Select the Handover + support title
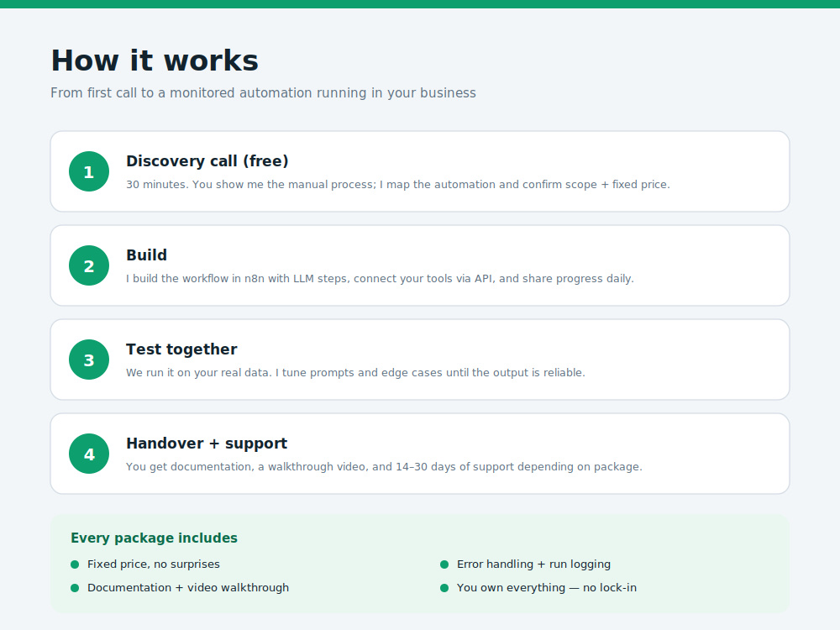The width and height of the screenshot is (840, 630). pos(207,444)
